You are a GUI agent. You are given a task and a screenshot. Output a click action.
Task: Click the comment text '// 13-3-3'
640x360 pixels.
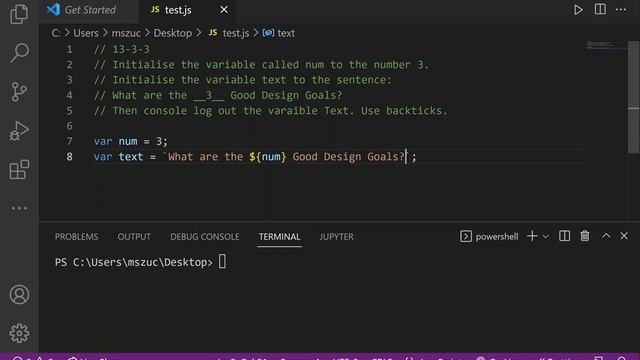pyautogui.click(x=122, y=49)
